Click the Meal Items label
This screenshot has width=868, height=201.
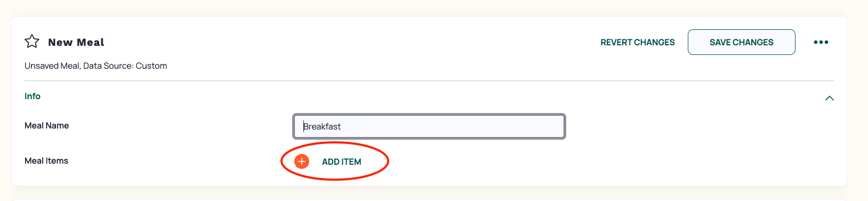pyautogui.click(x=46, y=160)
